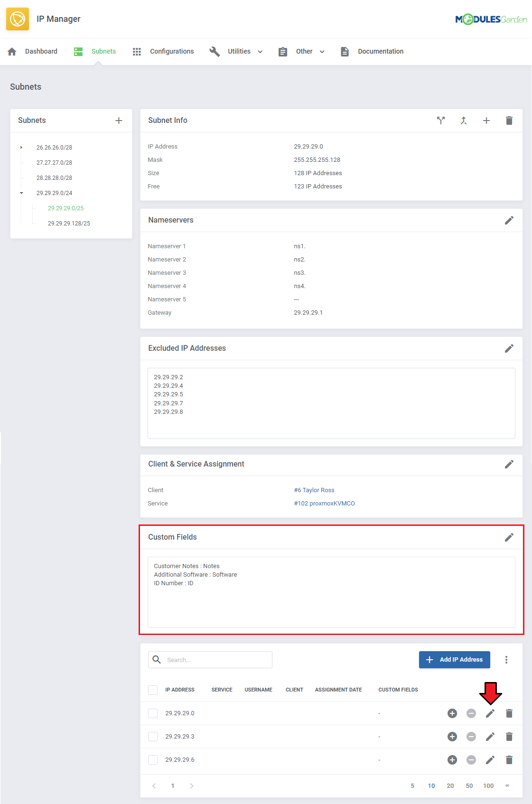
Task: Select subnet 27.27.27.0/28 in tree
Action: (x=54, y=163)
